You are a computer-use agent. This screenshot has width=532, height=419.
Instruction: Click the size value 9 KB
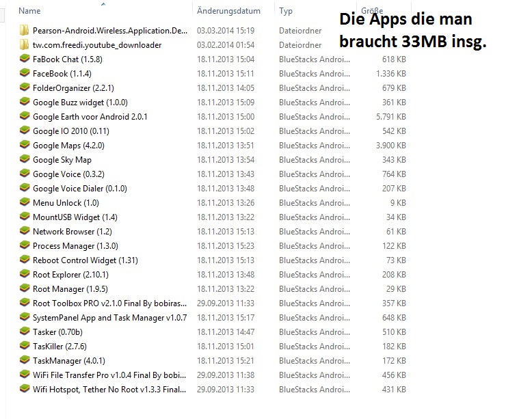click(398, 203)
